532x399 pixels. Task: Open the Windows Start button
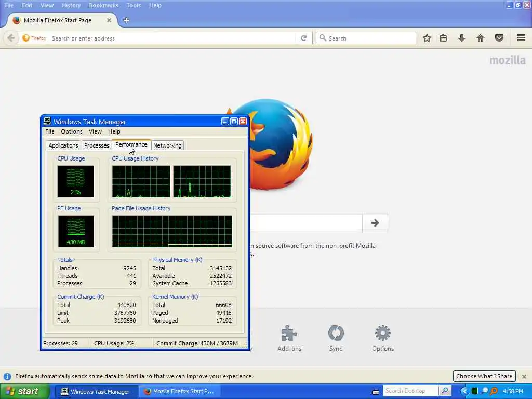tap(24, 391)
